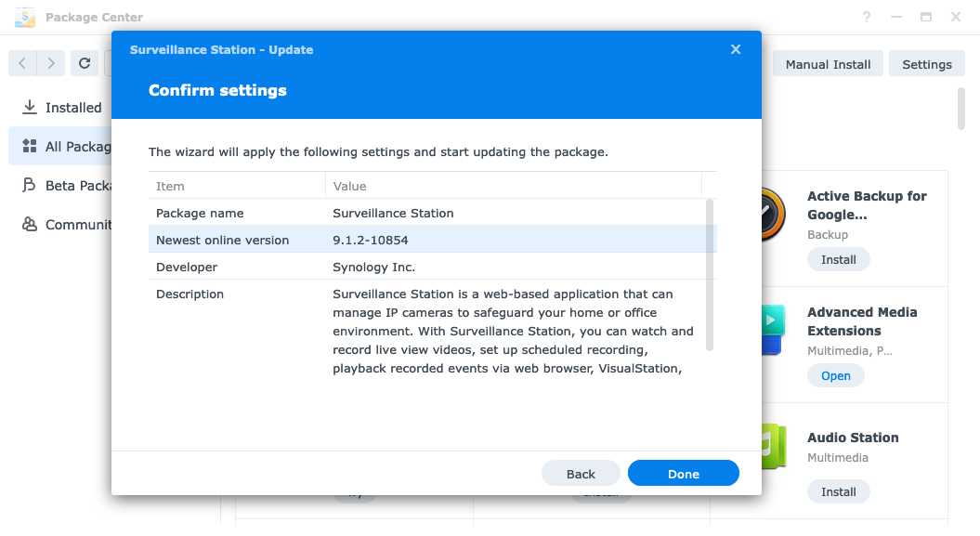Click the All Packages grid icon
980x536 pixels.
pos(30,147)
